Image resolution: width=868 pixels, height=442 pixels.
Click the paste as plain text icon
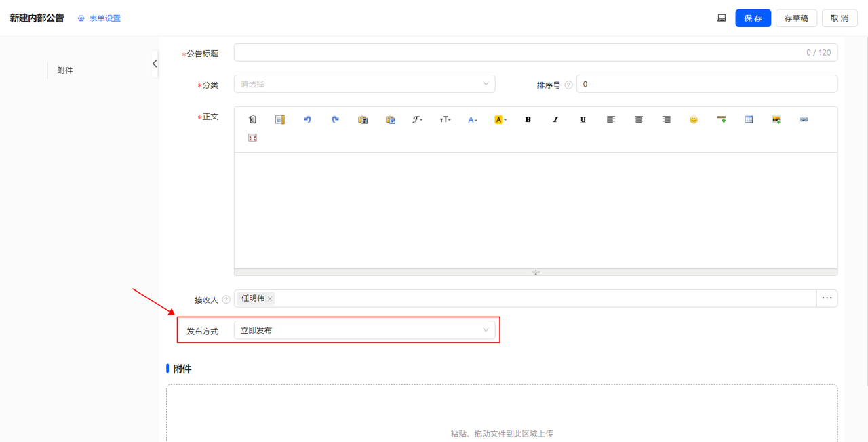tap(363, 119)
